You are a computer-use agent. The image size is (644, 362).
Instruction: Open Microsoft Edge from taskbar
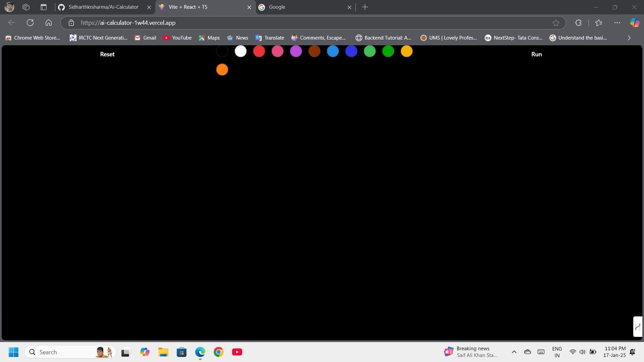coord(200,352)
